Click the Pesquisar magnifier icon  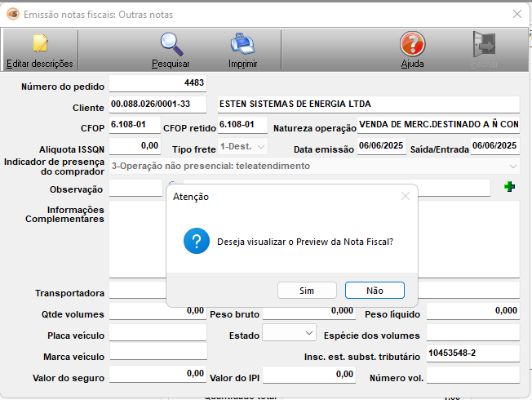tap(171, 44)
